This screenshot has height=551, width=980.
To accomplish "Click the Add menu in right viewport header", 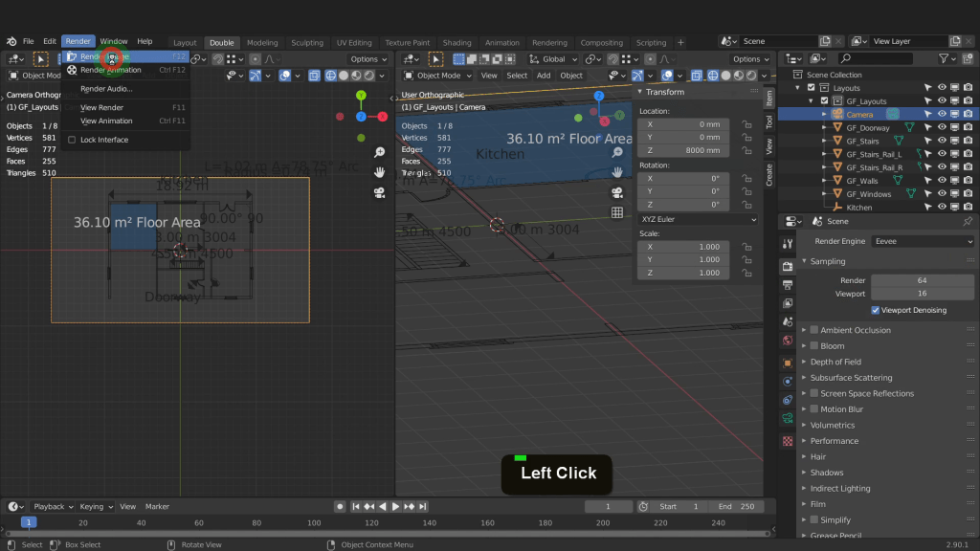I will (544, 76).
